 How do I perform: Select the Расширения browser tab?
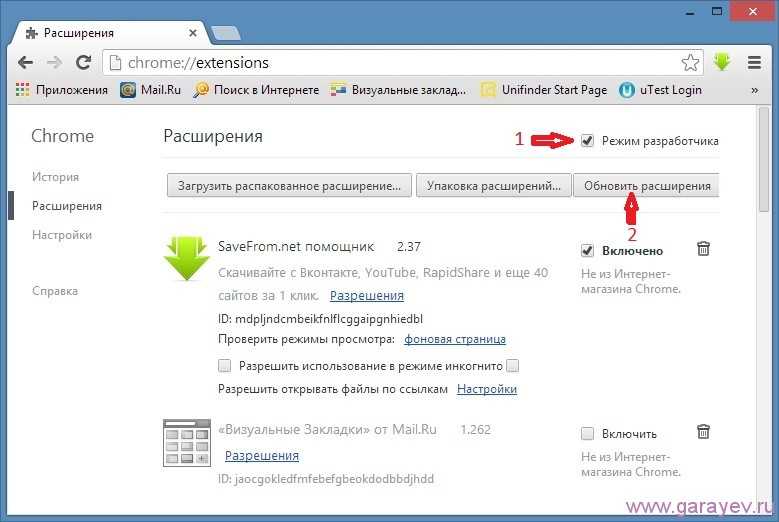pyautogui.click(x=109, y=33)
